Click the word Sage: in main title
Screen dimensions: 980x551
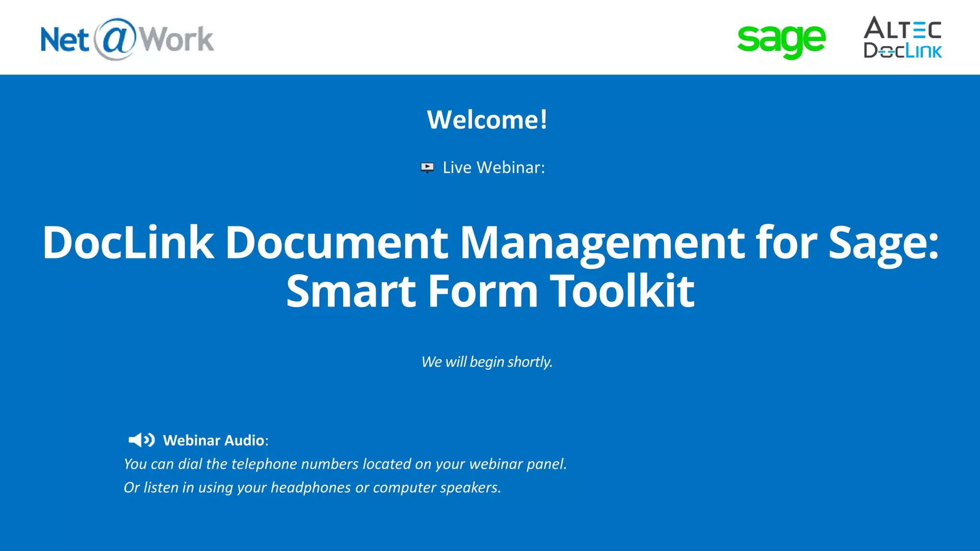(883, 242)
